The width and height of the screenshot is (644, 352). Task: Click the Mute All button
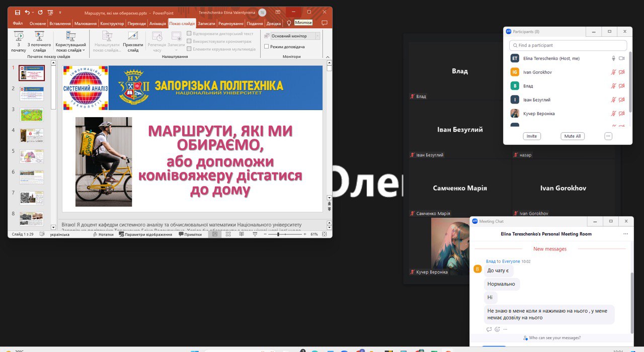(x=573, y=136)
